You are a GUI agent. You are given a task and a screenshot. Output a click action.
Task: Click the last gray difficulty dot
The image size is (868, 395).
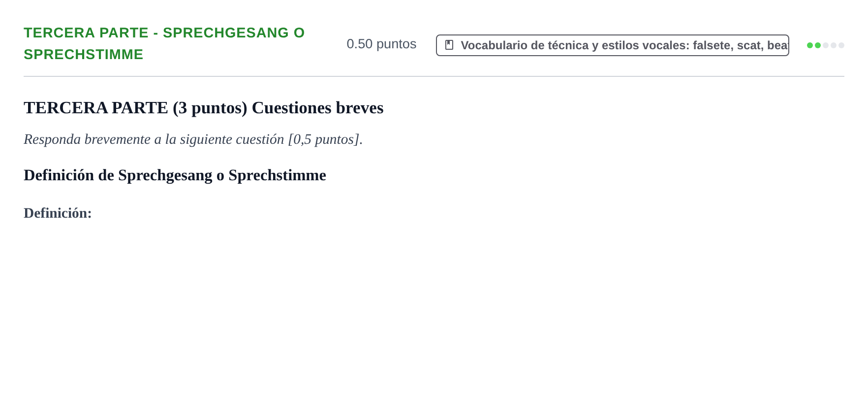point(841,45)
